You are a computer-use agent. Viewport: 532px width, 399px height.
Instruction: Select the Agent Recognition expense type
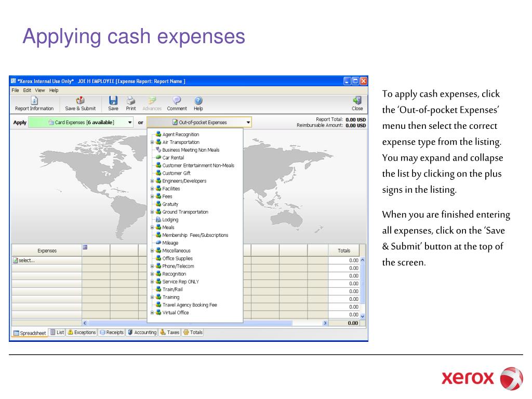(180, 135)
